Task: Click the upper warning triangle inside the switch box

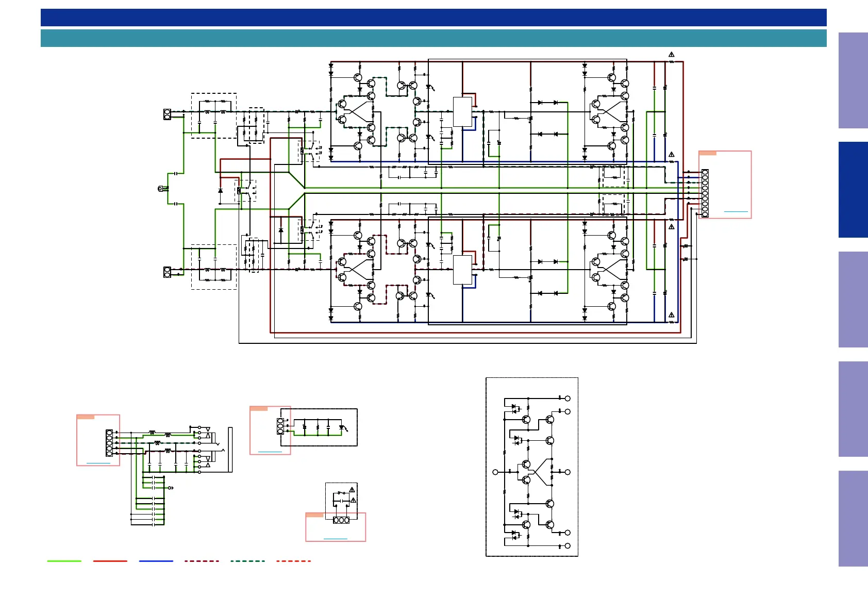Action: point(352,490)
